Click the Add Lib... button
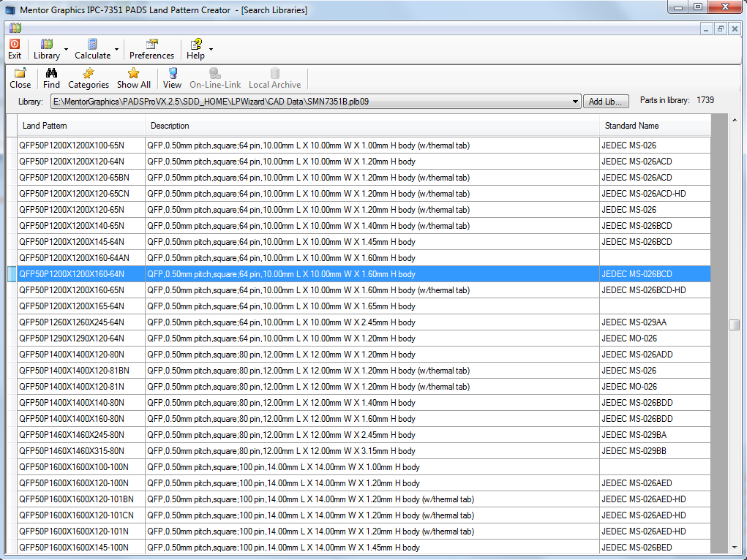Image resolution: width=747 pixels, height=560 pixels. click(606, 102)
